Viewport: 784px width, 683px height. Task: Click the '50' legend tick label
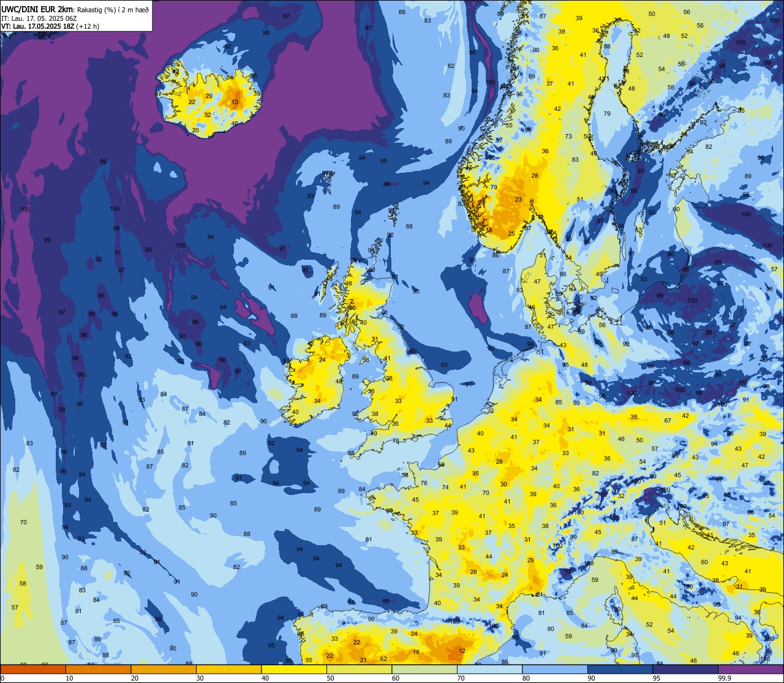(331, 678)
